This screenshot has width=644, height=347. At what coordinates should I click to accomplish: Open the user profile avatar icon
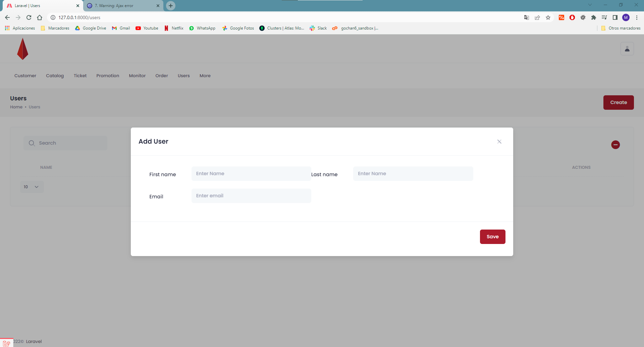pos(627,49)
